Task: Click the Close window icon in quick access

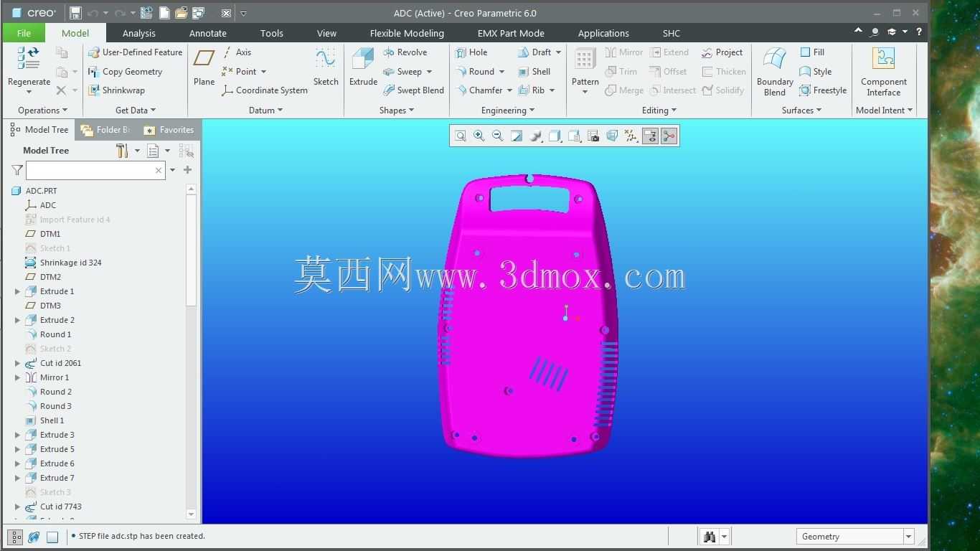Action: click(x=226, y=13)
